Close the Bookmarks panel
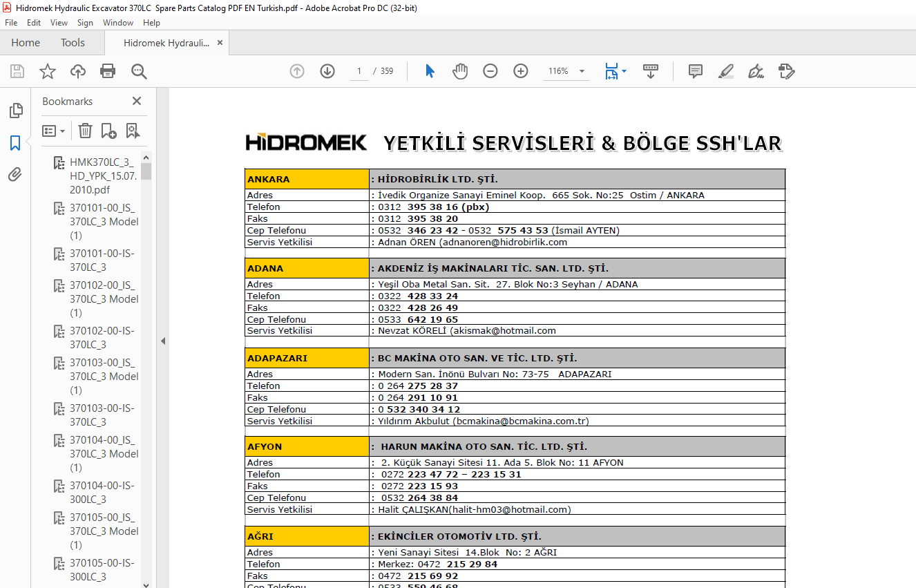The image size is (916, 588). 137,102
